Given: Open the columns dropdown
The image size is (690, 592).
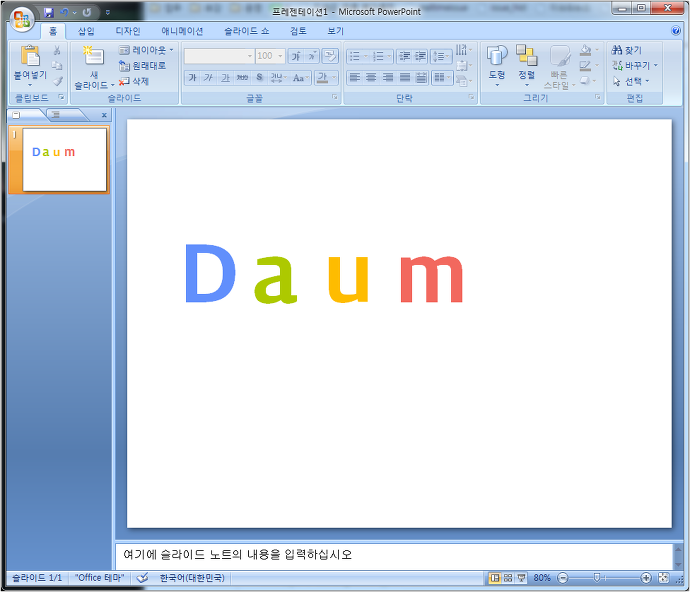Looking at the screenshot, I should pyautogui.click(x=442, y=78).
